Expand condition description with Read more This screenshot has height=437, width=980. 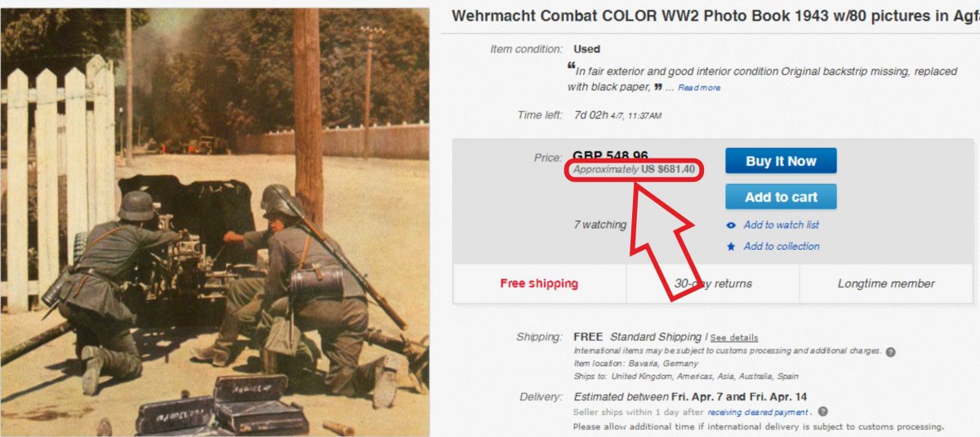click(x=699, y=88)
